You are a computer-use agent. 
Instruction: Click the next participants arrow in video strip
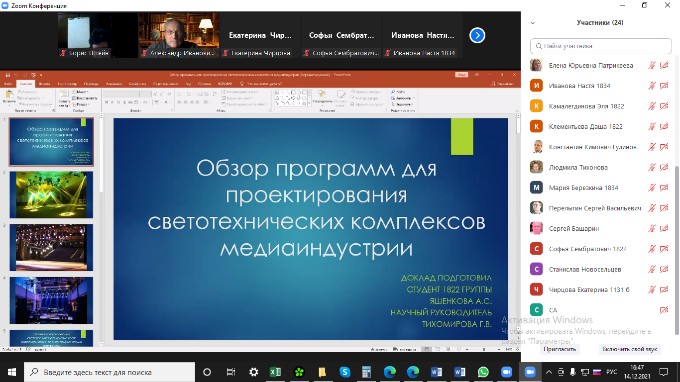point(477,35)
